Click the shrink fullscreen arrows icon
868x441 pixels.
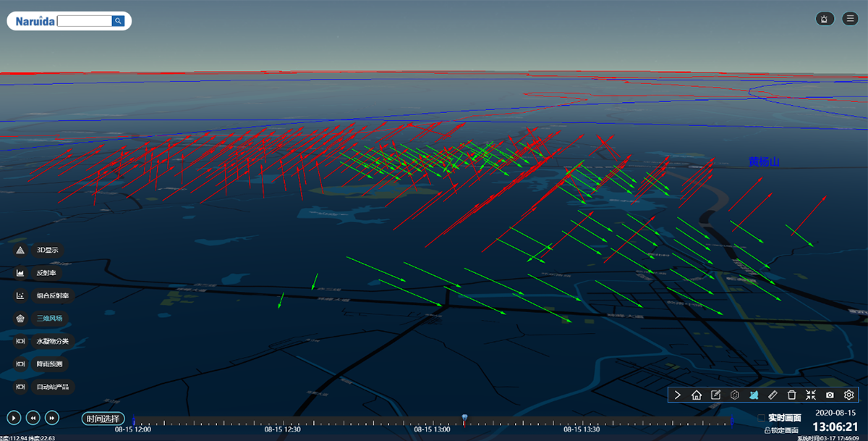coord(811,395)
